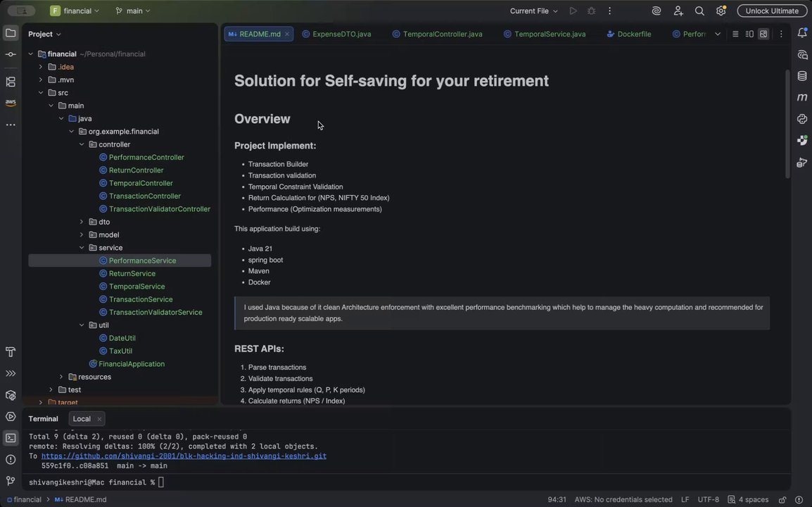Image resolution: width=812 pixels, height=507 pixels.
Task: Switch to editor and preview split view
Action: coord(749,34)
